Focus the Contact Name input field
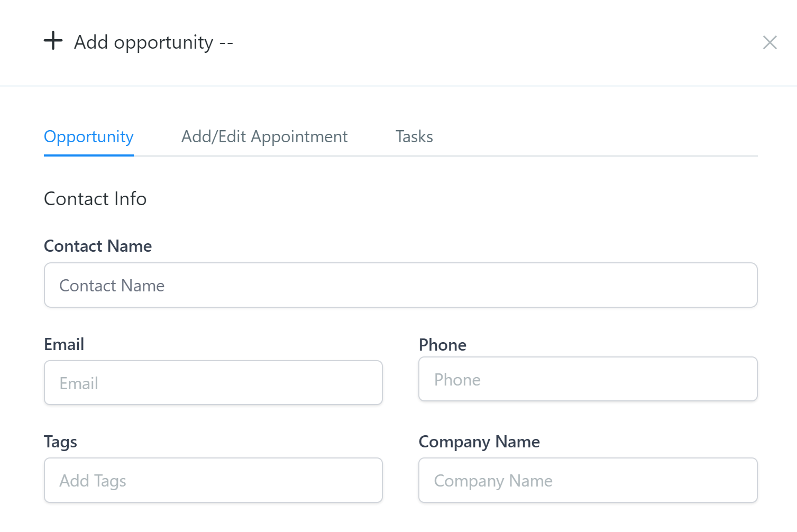Image resolution: width=797 pixels, height=532 pixels. tap(400, 285)
